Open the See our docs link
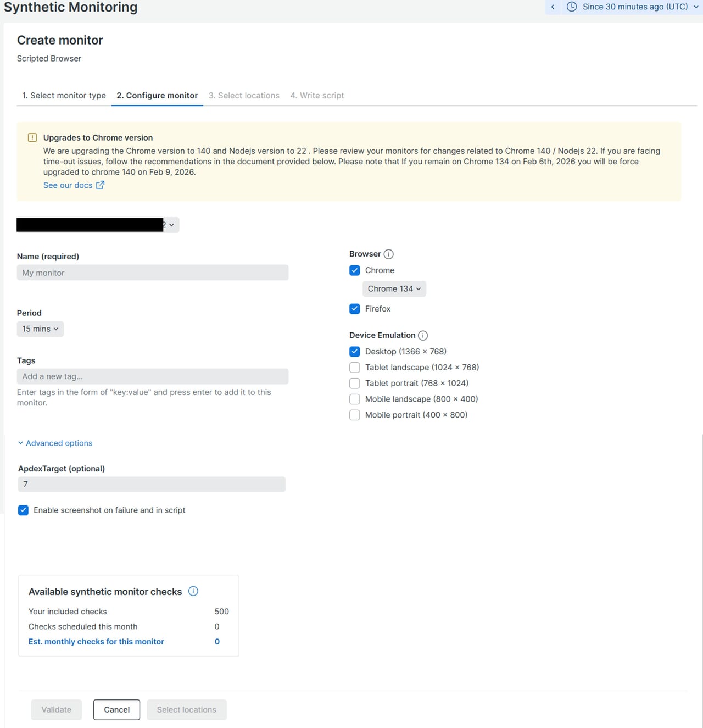Viewport: 703px width, 728px height. click(x=68, y=186)
